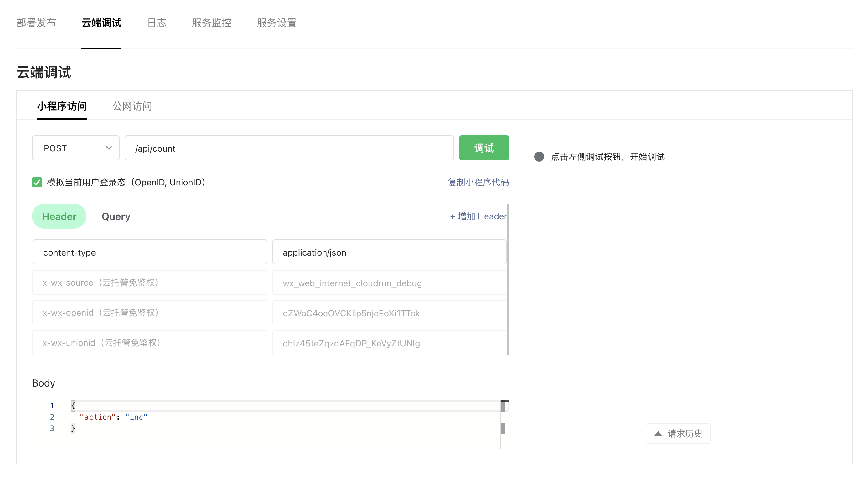Click the + 增加 Header link
Screen dimensions: 868x478
point(478,216)
